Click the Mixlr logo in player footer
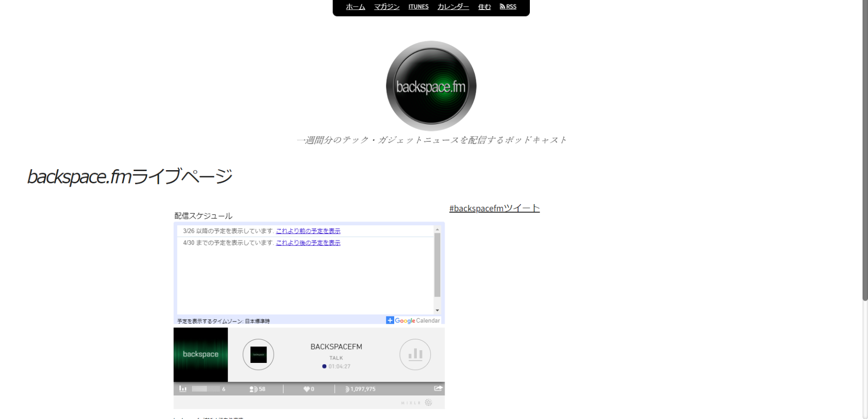Image resolution: width=868 pixels, height=419 pixels. pos(416,403)
